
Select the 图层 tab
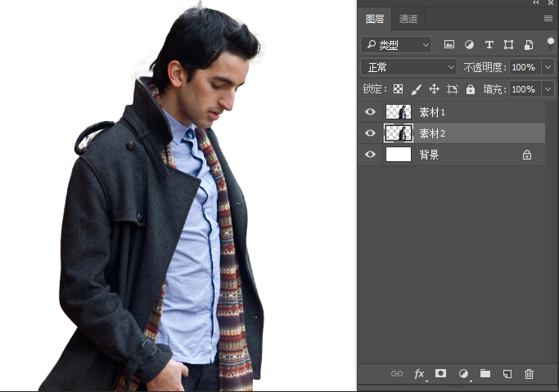coord(375,19)
